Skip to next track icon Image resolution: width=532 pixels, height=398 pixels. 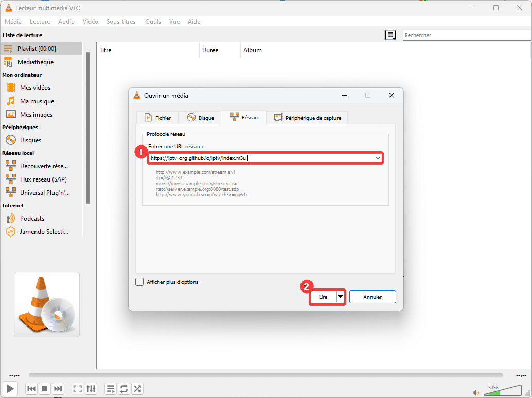tap(58, 389)
